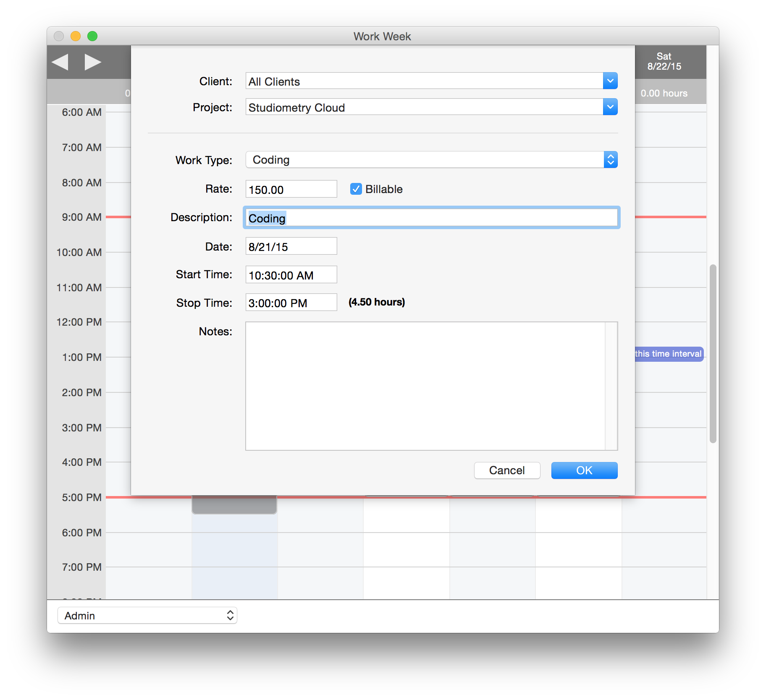Click the 12:00 PM time label

(79, 322)
